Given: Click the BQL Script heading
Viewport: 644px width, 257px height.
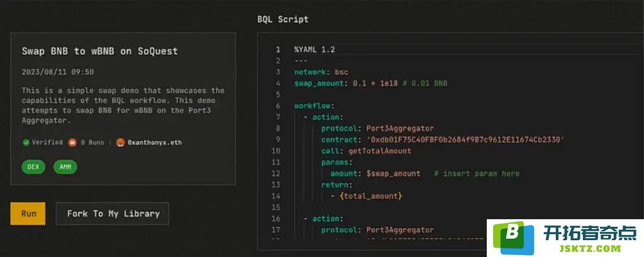Looking at the screenshot, I should point(282,20).
